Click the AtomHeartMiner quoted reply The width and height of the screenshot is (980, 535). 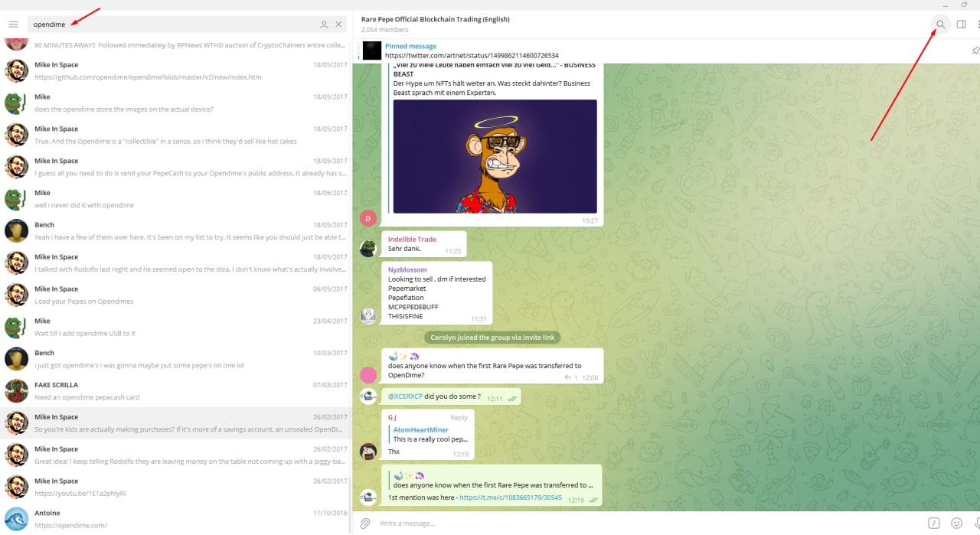[x=429, y=435]
